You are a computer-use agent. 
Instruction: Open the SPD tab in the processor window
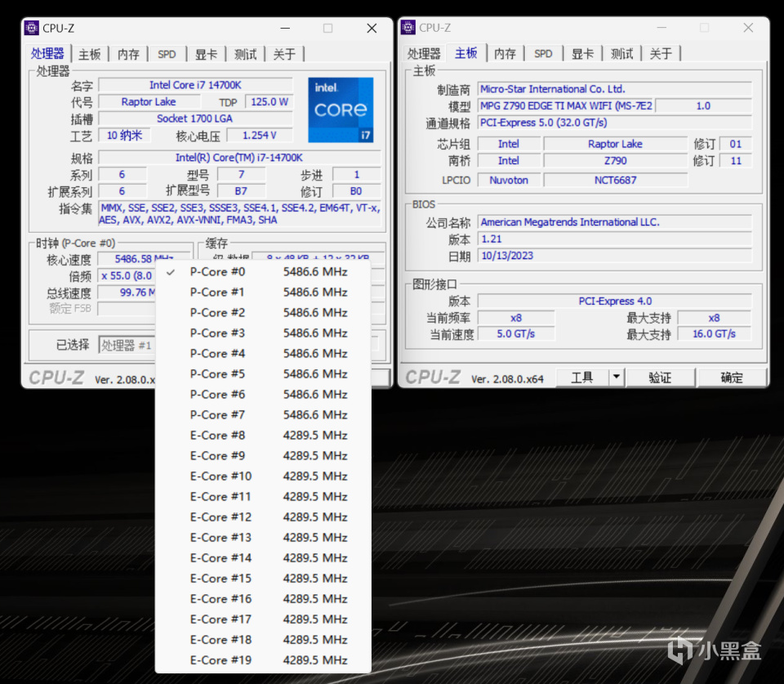[x=167, y=53]
